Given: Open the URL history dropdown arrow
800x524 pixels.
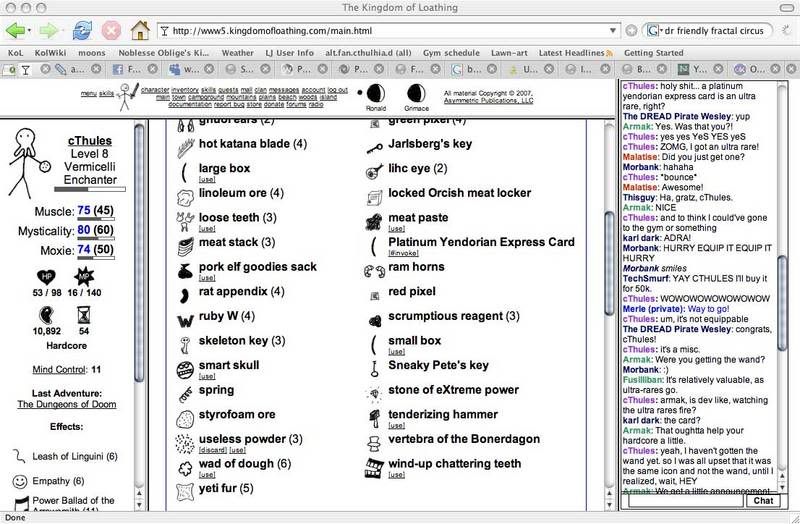Looking at the screenshot, I should tap(612, 31).
